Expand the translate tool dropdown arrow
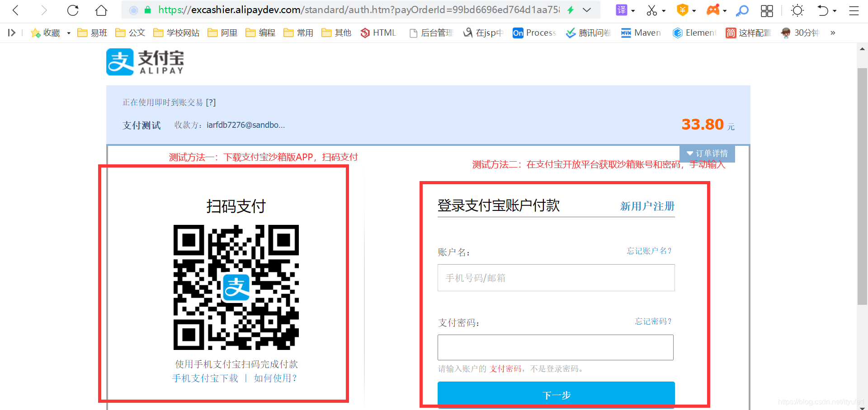The height and width of the screenshot is (410, 868). coord(633,11)
